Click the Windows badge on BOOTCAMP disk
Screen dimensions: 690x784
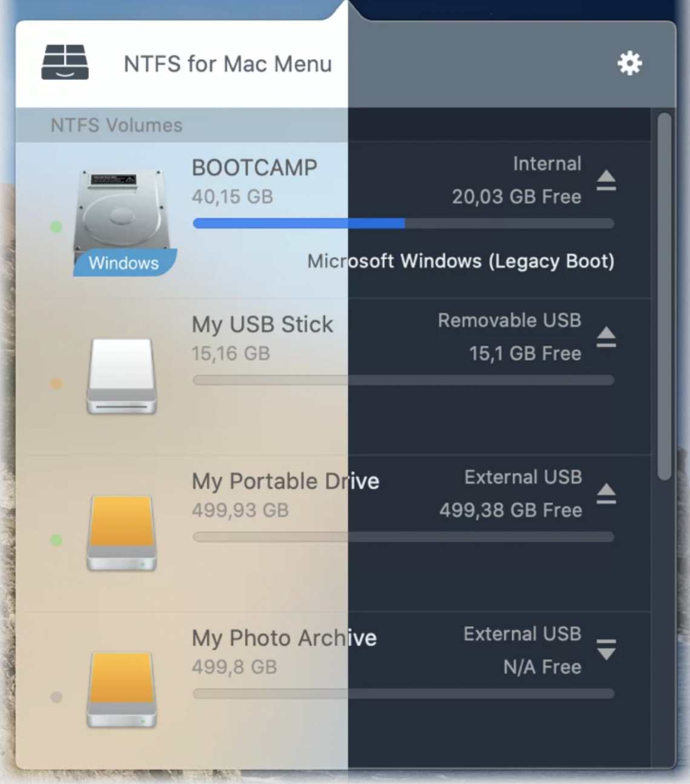(x=124, y=263)
